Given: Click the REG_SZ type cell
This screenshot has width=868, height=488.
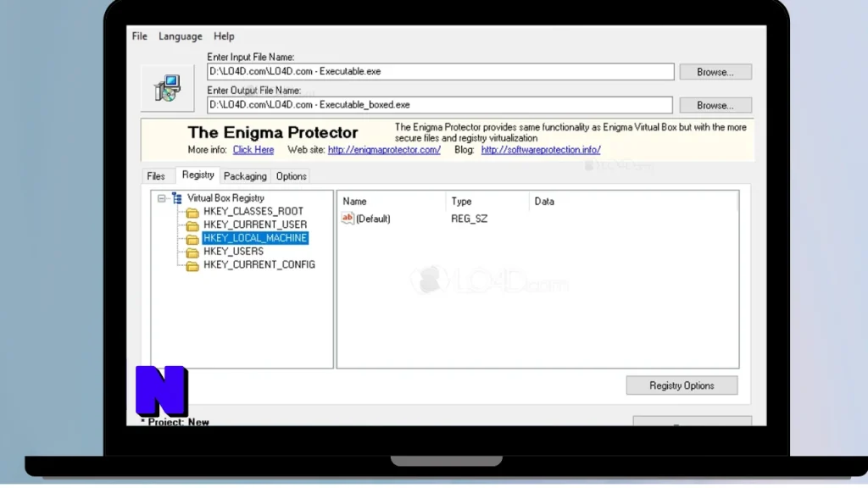Looking at the screenshot, I should point(470,219).
